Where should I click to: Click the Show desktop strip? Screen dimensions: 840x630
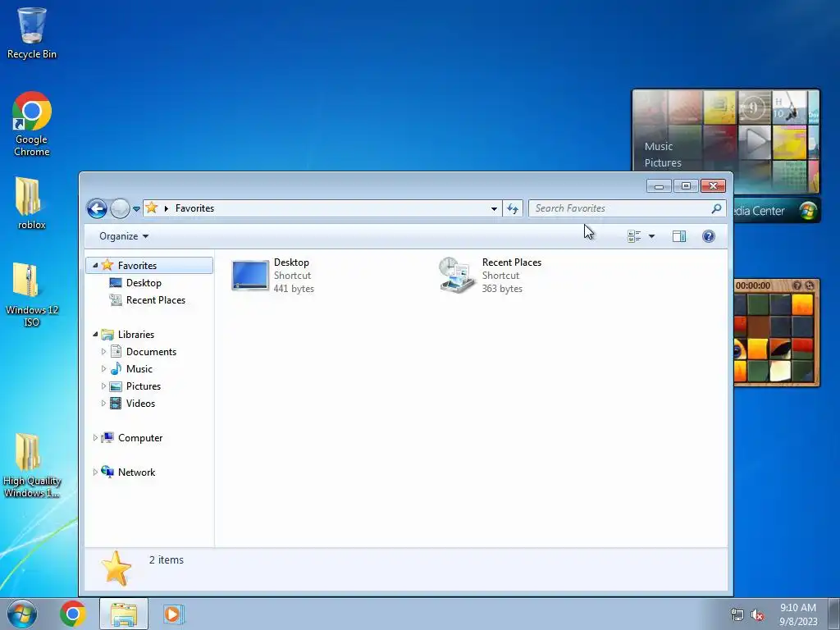pos(833,614)
